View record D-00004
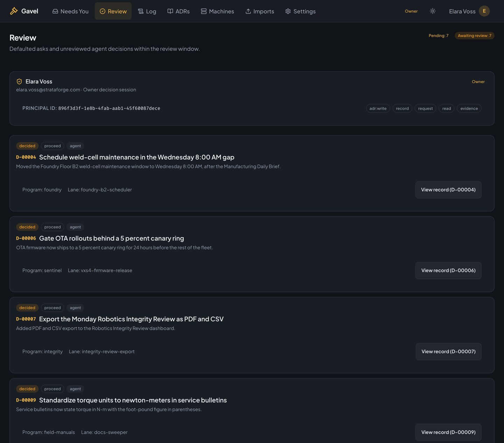 [x=448, y=190]
